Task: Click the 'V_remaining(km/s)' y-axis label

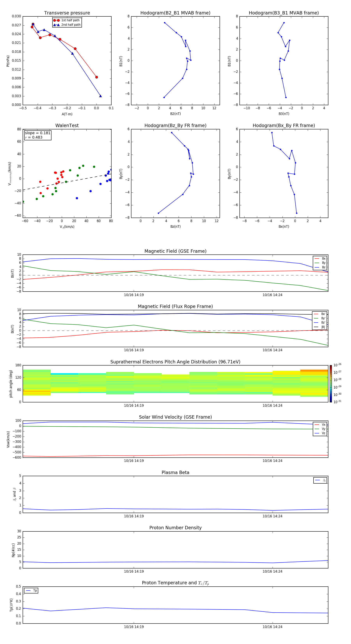Action: [x=10, y=173]
